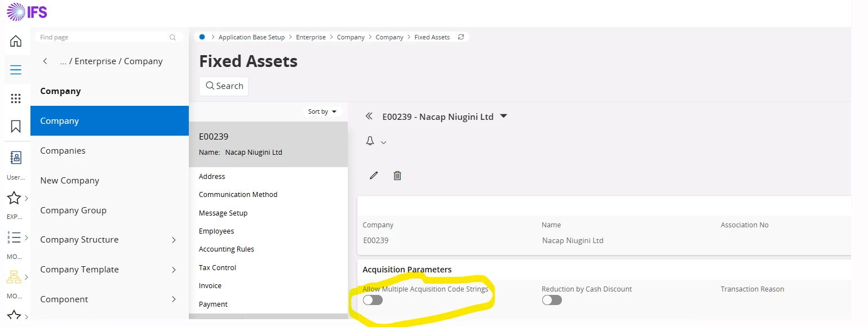Open the yellow hierarchy structure icon
Viewport: 868px width, 327px height.
pos(14,277)
